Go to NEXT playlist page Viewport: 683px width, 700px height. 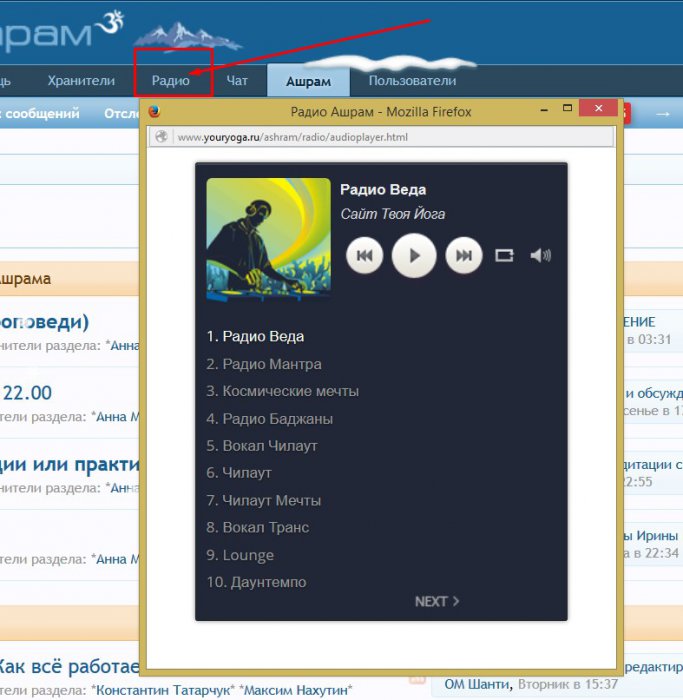coord(437,601)
